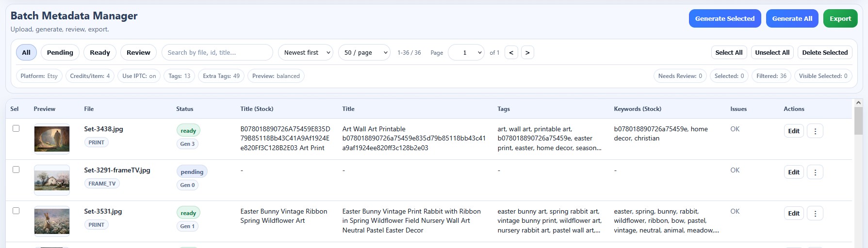Click the Needs Review: 0 chip
Image resolution: width=868 pixels, height=248 pixels.
680,76
